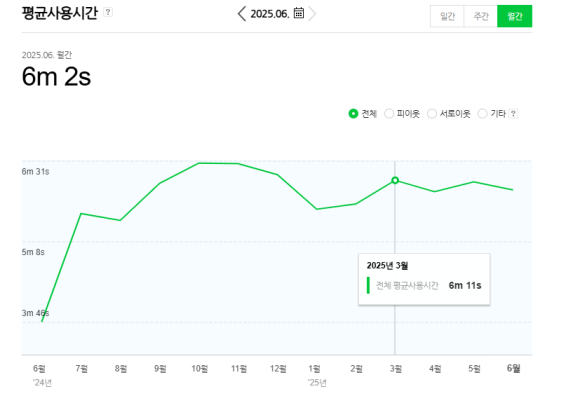
Task: Click the 10월 x-axis label
Action: point(199,369)
